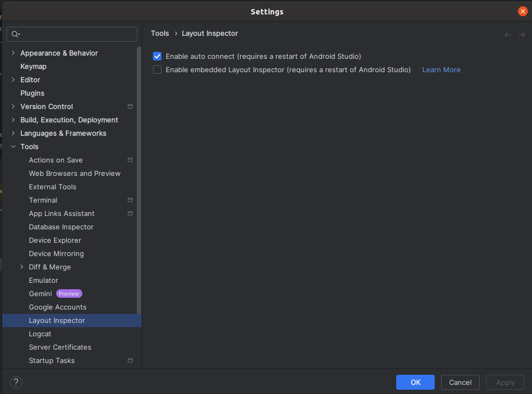Click project-level icon beside Terminal
The image size is (532, 394).
pos(130,200)
